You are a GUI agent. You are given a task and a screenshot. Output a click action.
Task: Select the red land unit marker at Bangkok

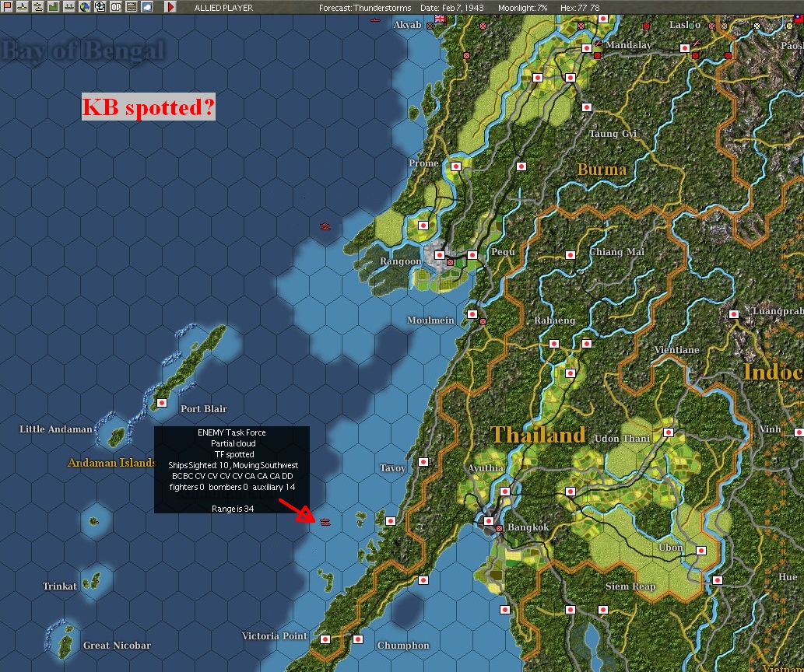point(499,528)
